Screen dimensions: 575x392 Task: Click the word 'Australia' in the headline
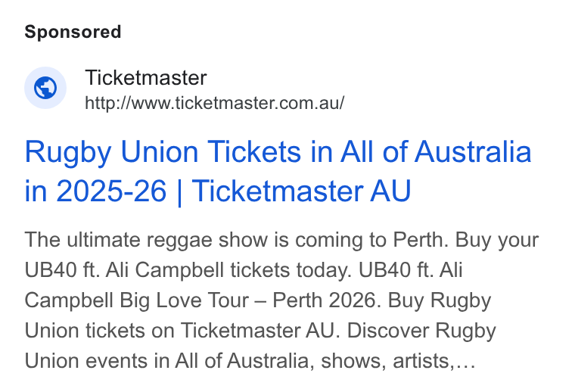(x=473, y=152)
